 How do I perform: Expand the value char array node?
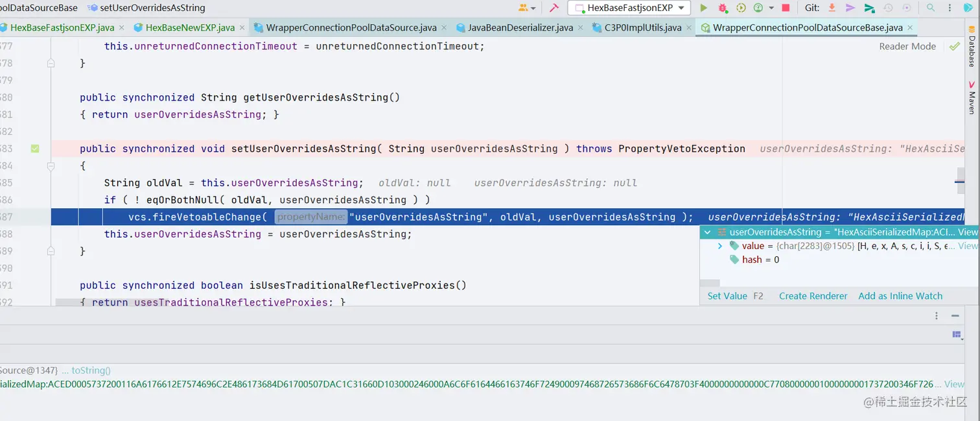(720, 246)
